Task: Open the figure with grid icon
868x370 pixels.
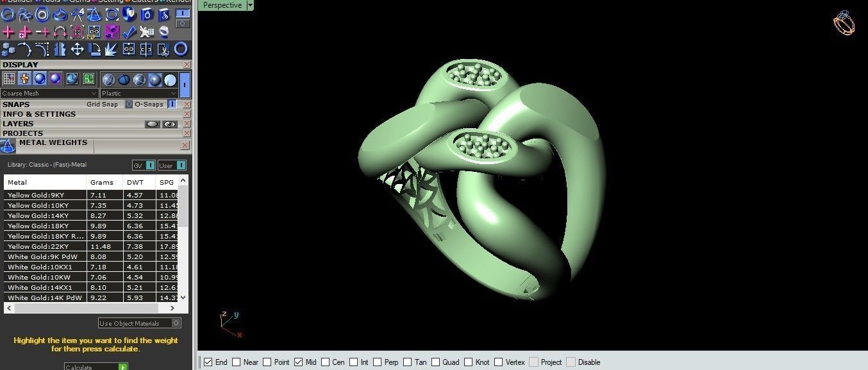Action: (x=147, y=31)
